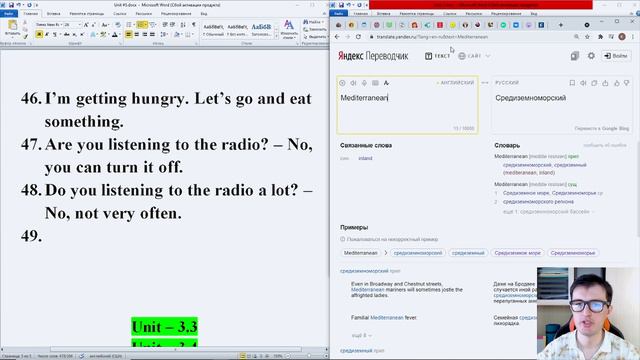Click the bullet list icon in Word
This screenshot has width=640, height=360.
129,25
